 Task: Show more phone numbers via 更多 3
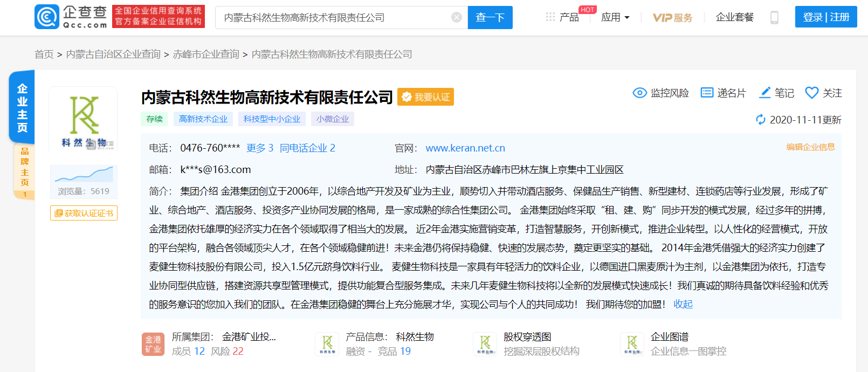(259, 148)
